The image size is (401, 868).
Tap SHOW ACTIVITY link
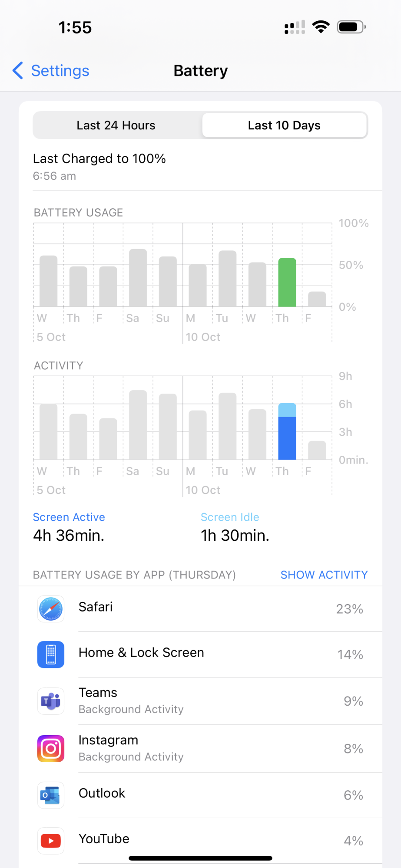[x=324, y=575]
